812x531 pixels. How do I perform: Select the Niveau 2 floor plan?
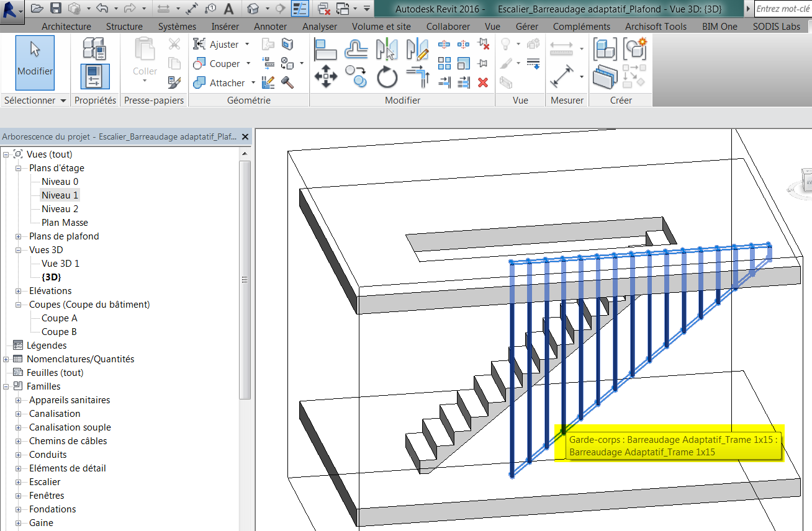click(60, 208)
